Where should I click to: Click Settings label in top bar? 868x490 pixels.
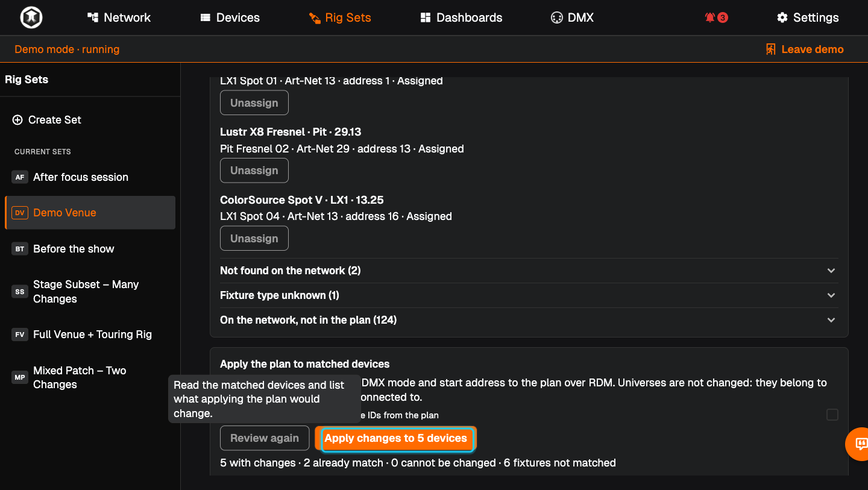pyautogui.click(x=816, y=17)
